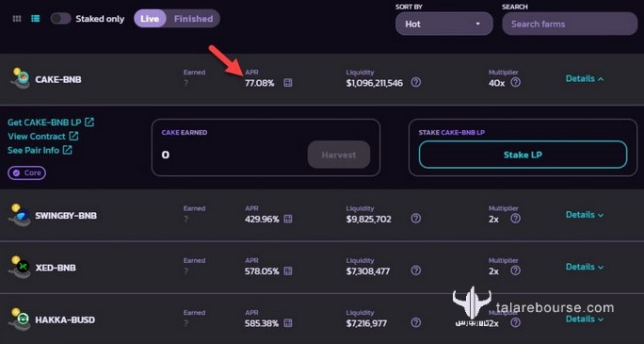Open APR calculator for SWINGBY-BNB
Viewport: 644px width, 344px height.
pyautogui.click(x=288, y=219)
